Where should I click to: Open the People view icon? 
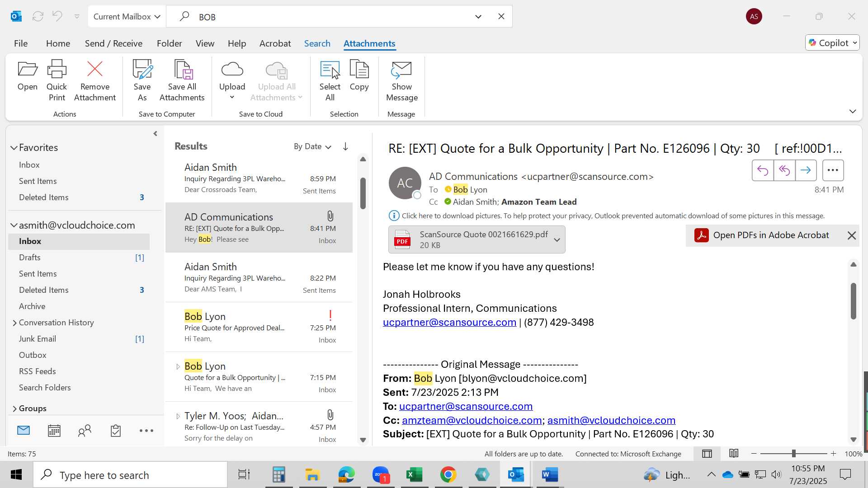pyautogui.click(x=85, y=431)
